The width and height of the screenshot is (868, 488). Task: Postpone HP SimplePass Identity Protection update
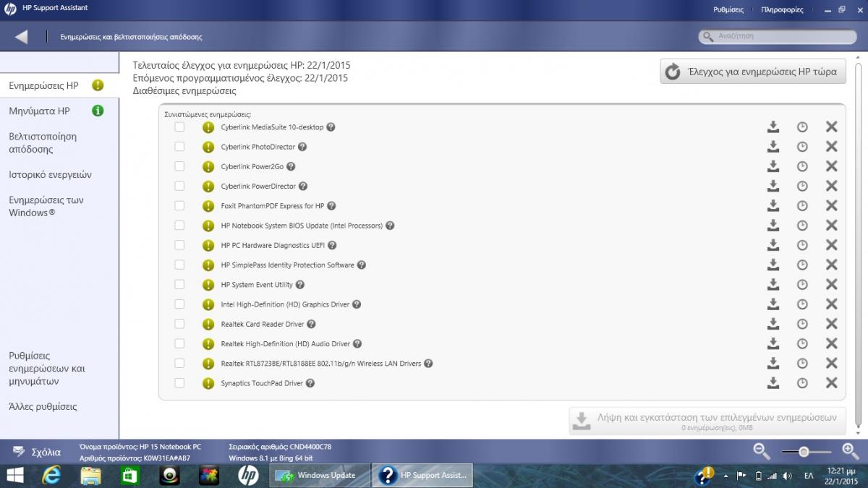[802, 265]
